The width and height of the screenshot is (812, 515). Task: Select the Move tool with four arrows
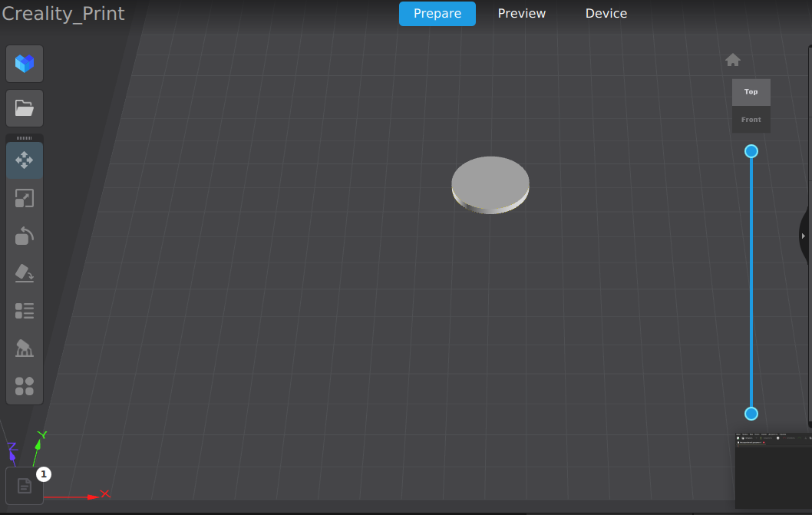[25, 160]
